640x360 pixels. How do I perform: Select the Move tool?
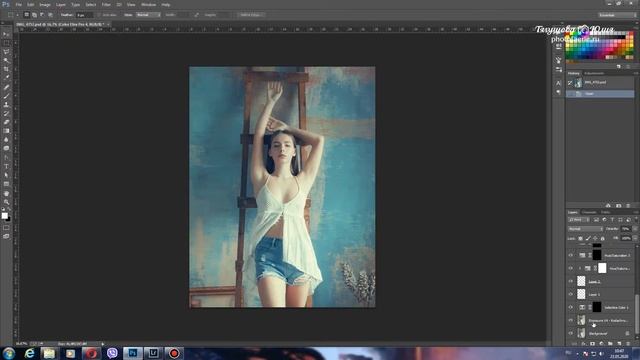pos(6,34)
